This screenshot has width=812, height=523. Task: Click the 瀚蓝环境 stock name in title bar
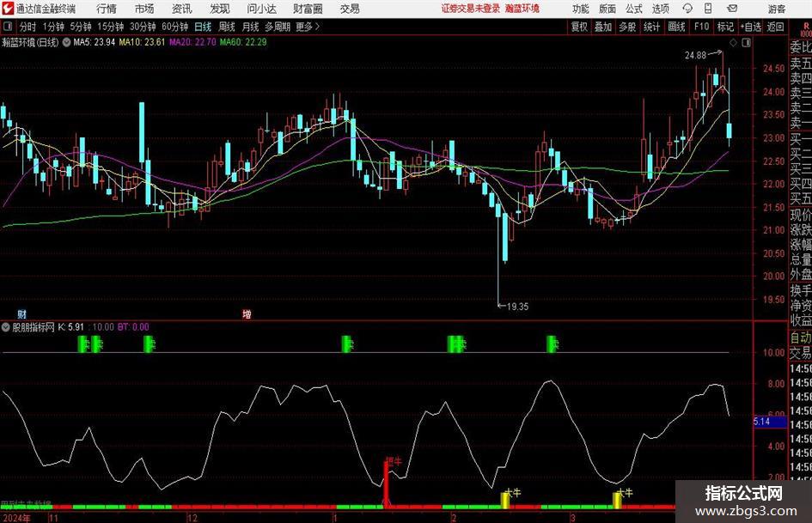tap(522, 9)
